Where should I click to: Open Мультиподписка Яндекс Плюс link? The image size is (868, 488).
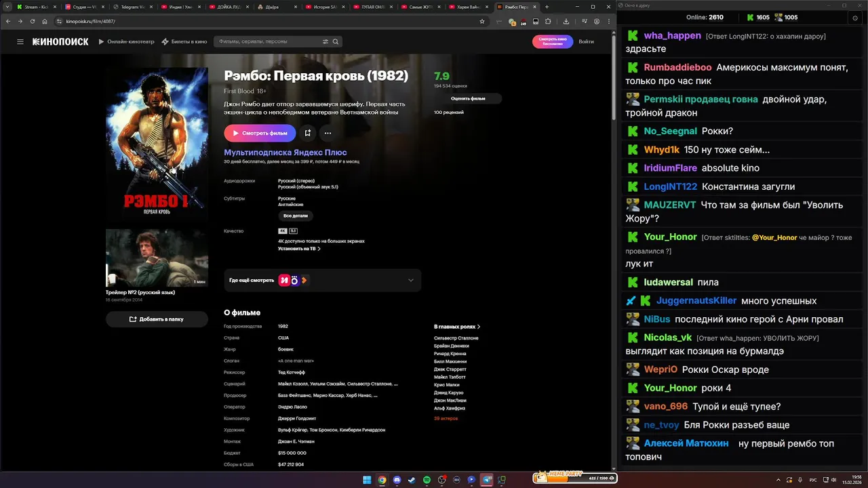[x=285, y=152]
